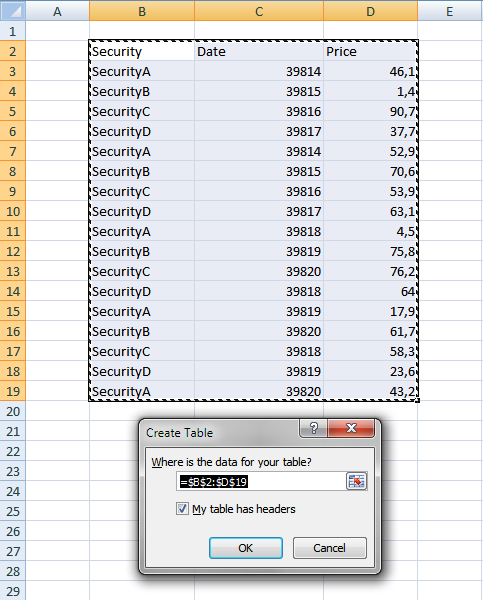
Task: Select column C header
Action: pos(259,11)
